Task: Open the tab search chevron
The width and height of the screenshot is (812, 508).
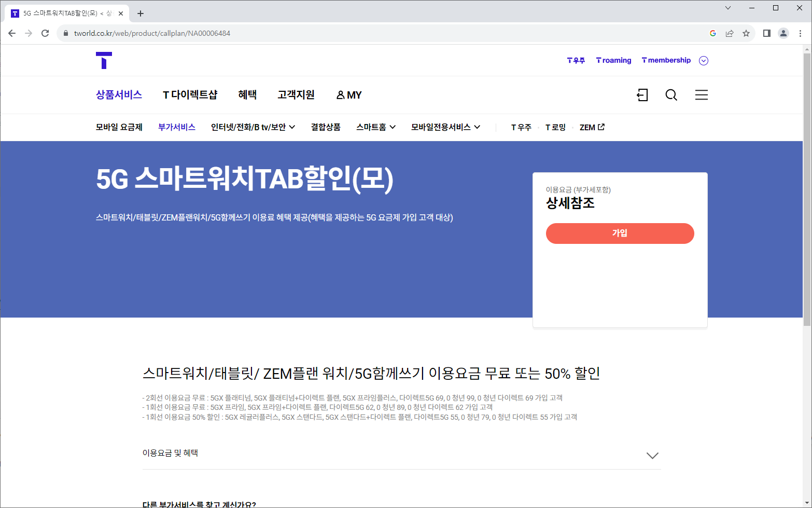Action: [x=728, y=8]
